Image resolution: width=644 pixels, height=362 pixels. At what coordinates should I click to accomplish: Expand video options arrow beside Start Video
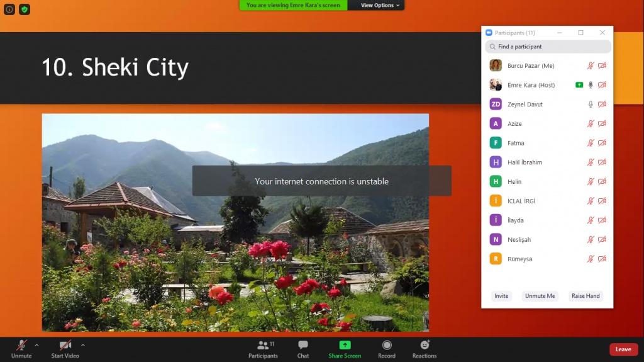coord(83,345)
